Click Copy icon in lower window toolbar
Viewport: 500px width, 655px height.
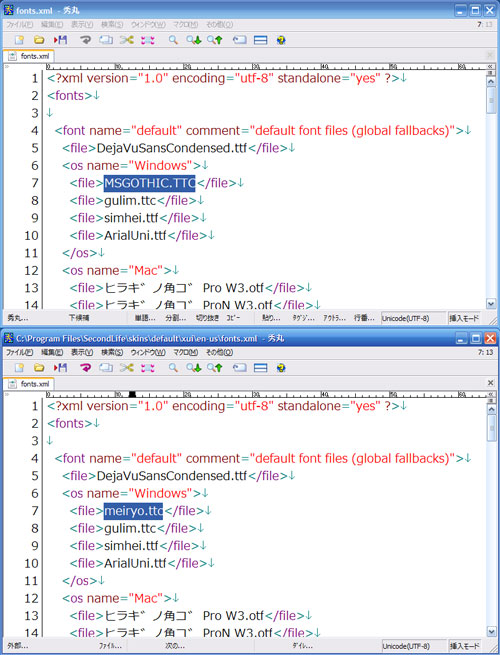pos(106,368)
